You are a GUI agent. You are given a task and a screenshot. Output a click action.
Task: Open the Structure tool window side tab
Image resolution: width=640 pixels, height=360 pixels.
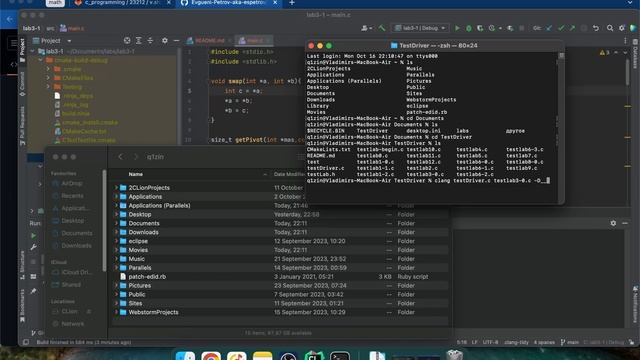point(22,266)
